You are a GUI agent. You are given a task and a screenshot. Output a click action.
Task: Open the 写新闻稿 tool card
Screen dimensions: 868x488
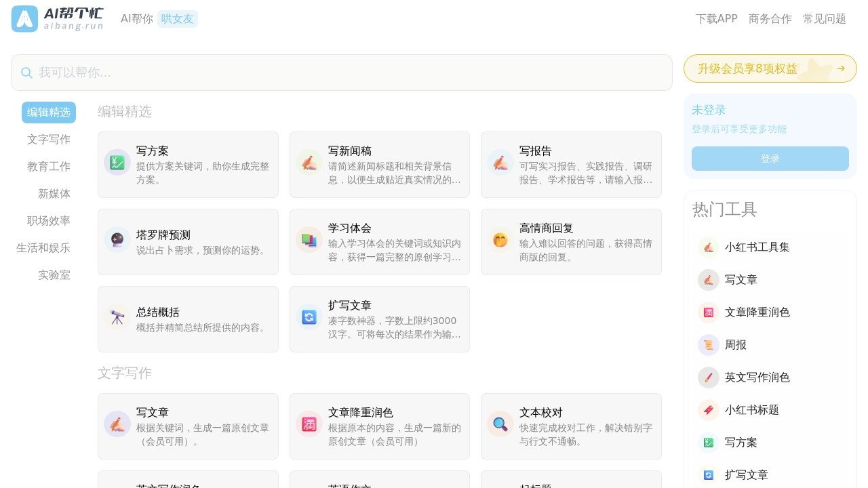[x=380, y=165]
